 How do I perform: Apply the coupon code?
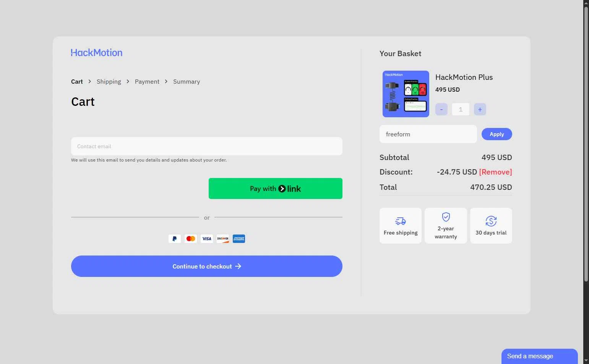(x=497, y=134)
